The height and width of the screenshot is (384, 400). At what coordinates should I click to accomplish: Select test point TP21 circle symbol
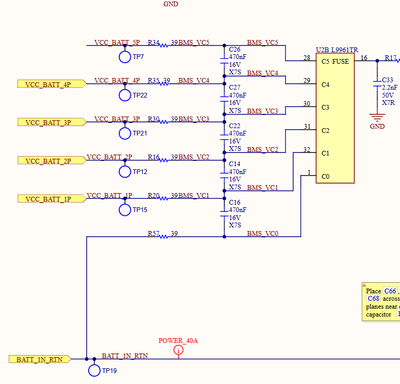[125, 133]
